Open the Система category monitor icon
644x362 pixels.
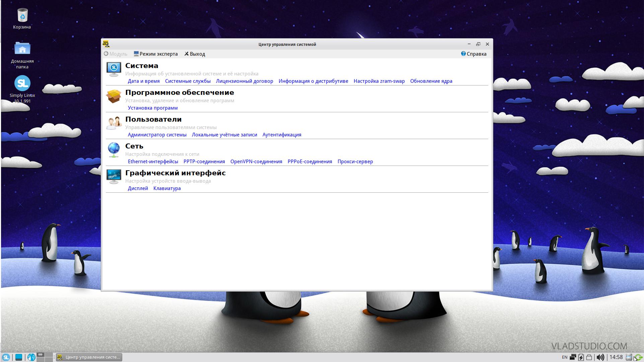point(114,69)
